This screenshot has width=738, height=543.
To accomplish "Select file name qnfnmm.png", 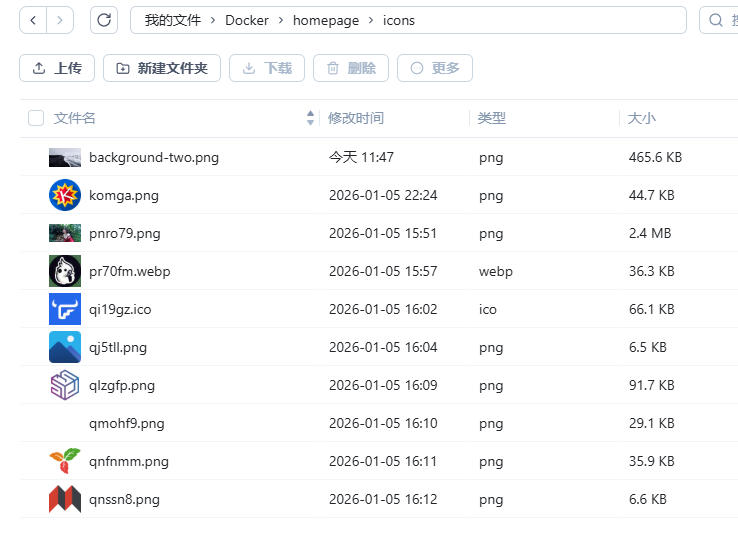I will 128,462.
